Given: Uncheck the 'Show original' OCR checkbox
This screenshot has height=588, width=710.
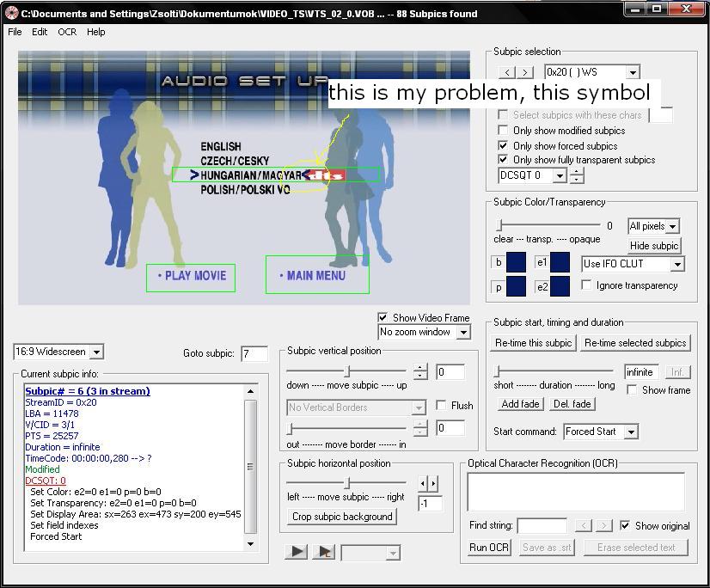Looking at the screenshot, I should tap(625, 525).
